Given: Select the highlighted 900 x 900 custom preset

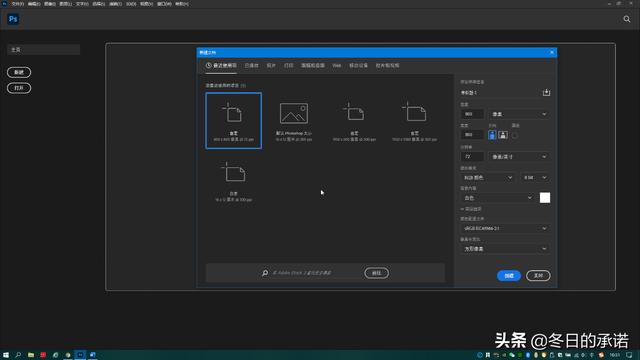Looking at the screenshot, I should point(233,121).
